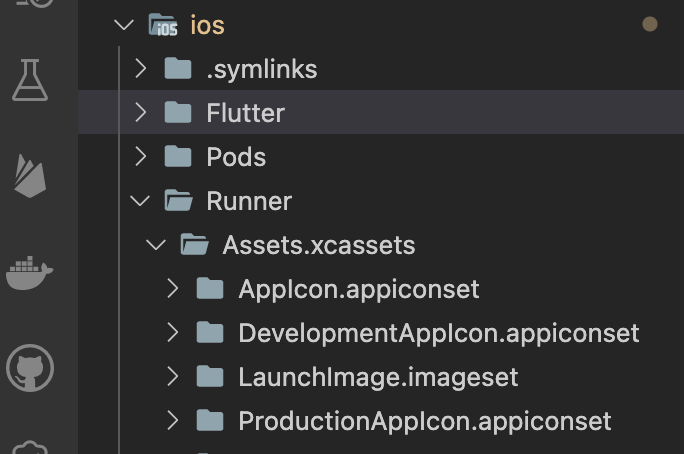684x454 pixels.
Task: Open the Docker whale icon
Action: pyautogui.click(x=30, y=272)
